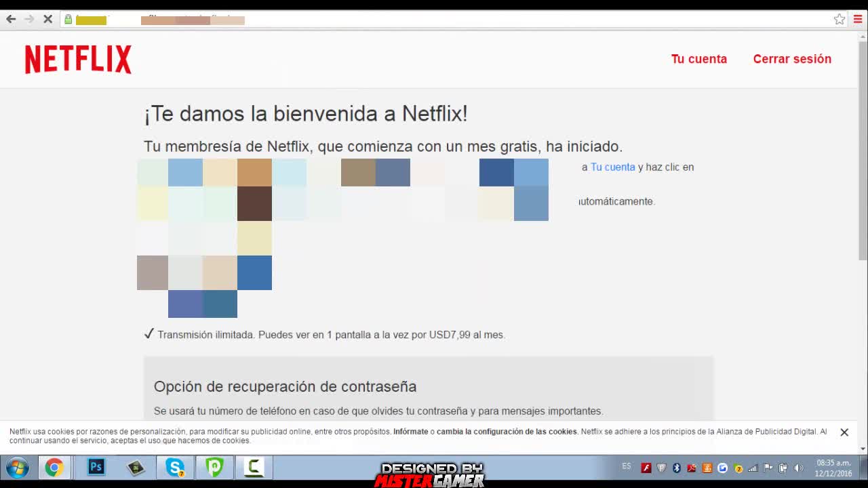Open the Action Center flag icon
This screenshot has width=868, height=488.
(x=768, y=468)
